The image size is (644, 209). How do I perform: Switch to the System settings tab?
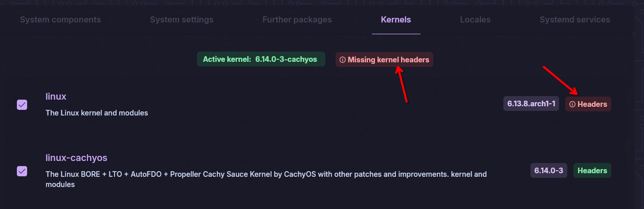click(x=182, y=20)
